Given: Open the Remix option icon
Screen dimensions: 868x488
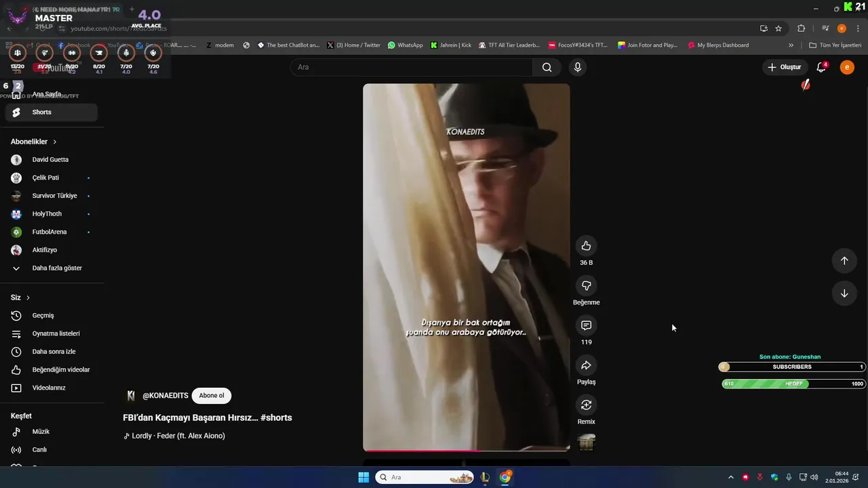Looking at the screenshot, I should tap(586, 405).
